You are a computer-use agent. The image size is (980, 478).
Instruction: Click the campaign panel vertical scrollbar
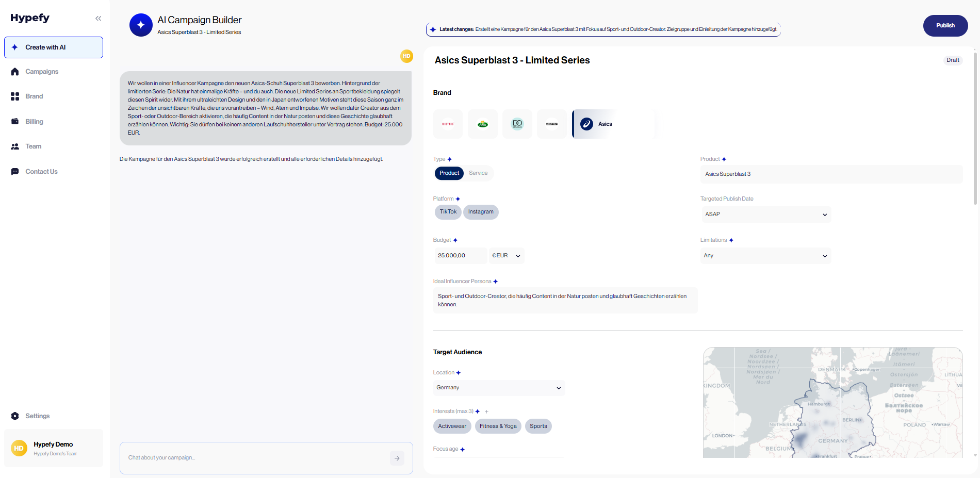point(975,129)
